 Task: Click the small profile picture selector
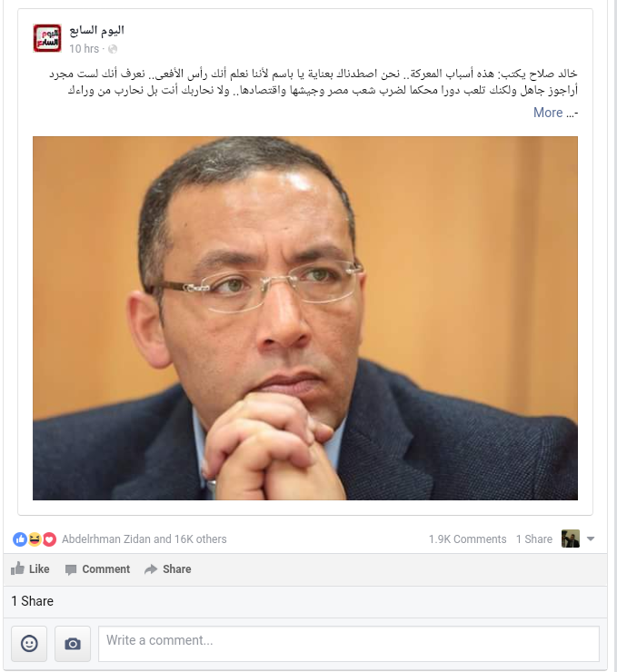[x=571, y=539]
